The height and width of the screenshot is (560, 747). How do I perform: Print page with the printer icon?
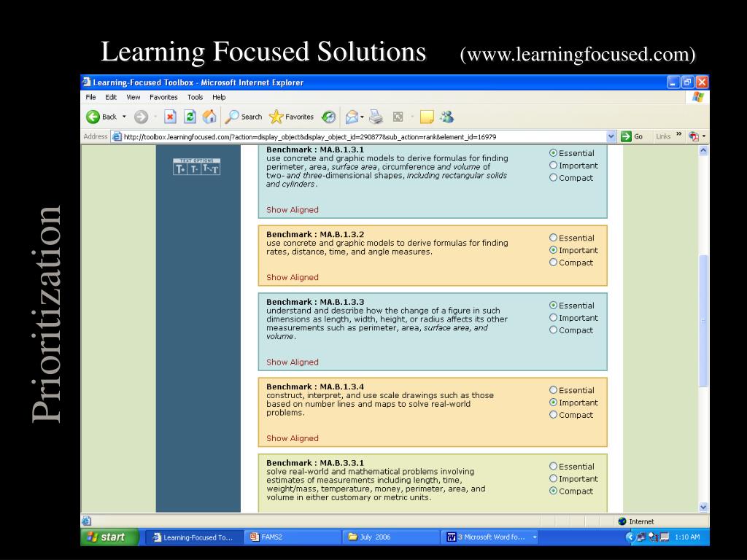(x=376, y=117)
